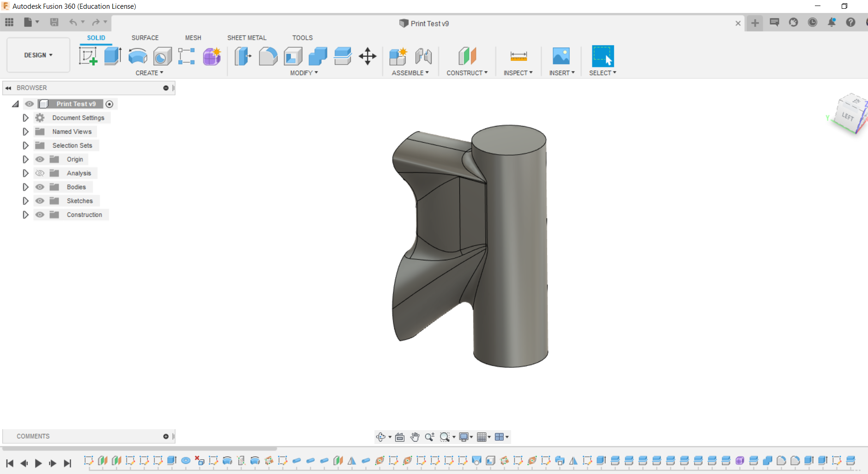The height and width of the screenshot is (474, 868).
Task: Activate the Revolve tool
Action: tap(138, 56)
